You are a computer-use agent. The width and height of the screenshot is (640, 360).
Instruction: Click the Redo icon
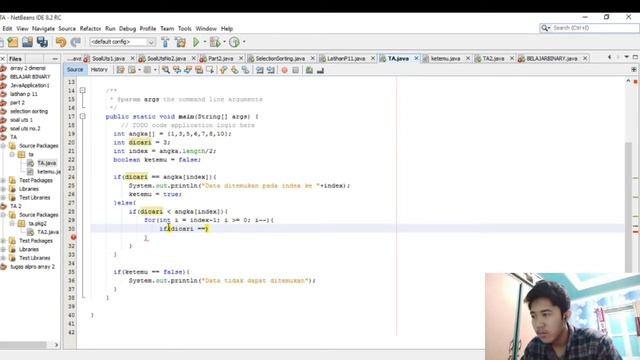(x=76, y=42)
